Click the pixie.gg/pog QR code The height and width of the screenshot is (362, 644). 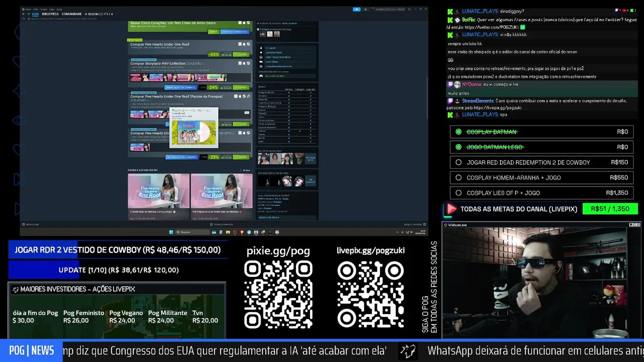278,295
